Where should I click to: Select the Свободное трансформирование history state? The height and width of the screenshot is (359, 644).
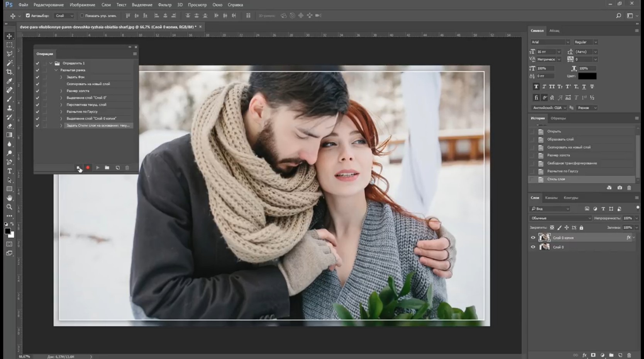(x=582, y=163)
